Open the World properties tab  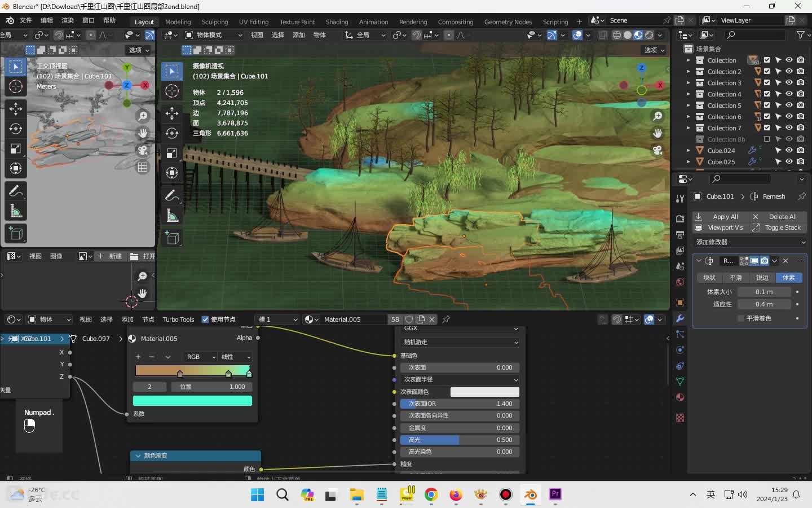coord(680,282)
